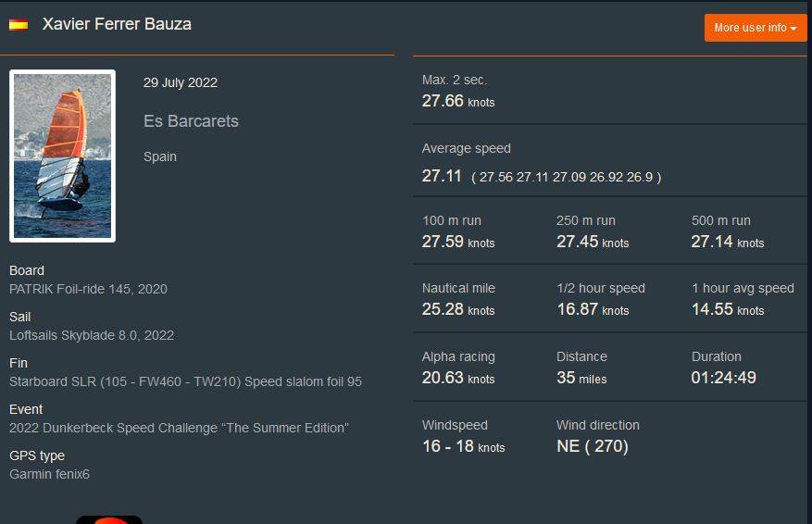
Task: Click the Nautical mile speed value
Action: [443, 309]
